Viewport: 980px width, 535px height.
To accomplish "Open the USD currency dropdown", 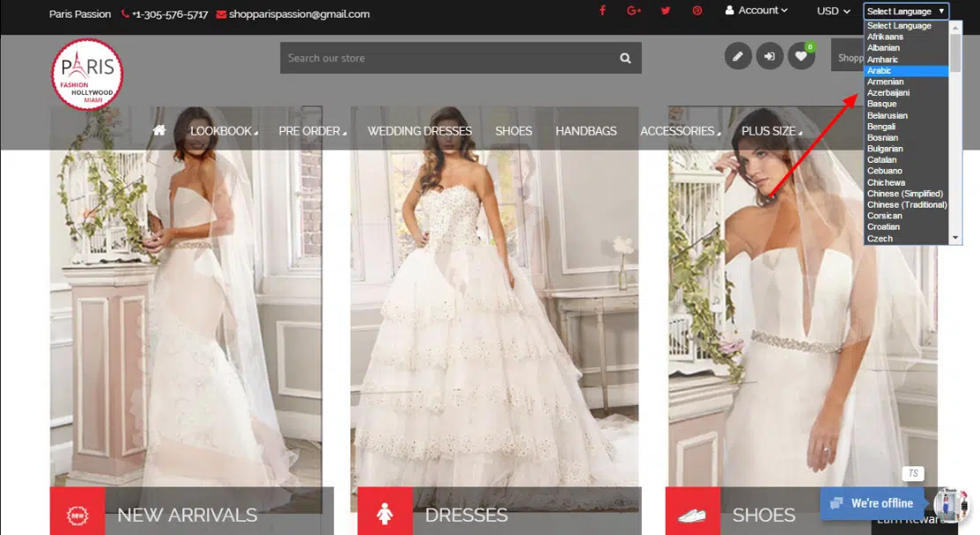I will pyautogui.click(x=833, y=11).
